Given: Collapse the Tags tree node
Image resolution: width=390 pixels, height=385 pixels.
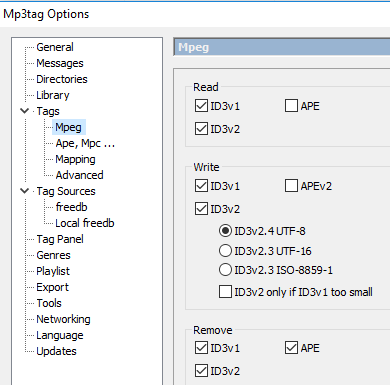Looking at the screenshot, I should click(x=25, y=111).
